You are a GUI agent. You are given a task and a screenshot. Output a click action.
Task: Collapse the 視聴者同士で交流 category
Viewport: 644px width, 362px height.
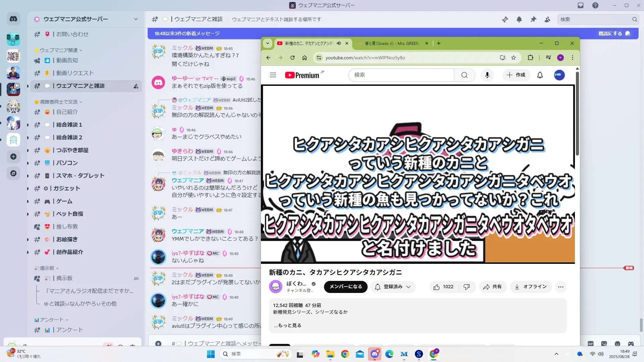click(x=59, y=102)
